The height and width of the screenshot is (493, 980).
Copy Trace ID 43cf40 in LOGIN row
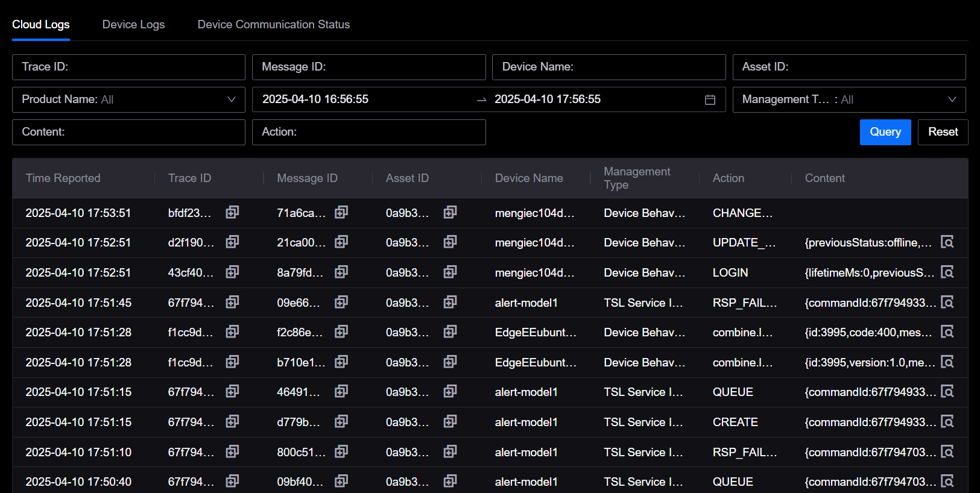[x=232, y=272]
